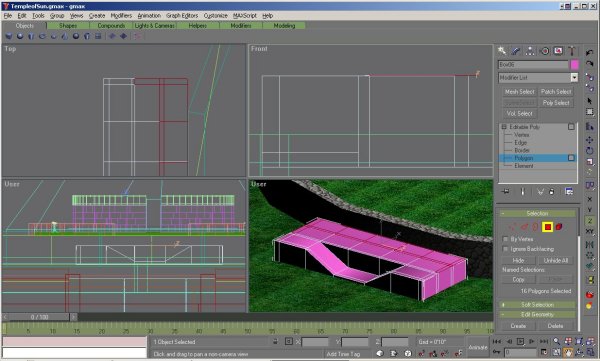Expand the Soft Selection rollout

click(537, 305)
